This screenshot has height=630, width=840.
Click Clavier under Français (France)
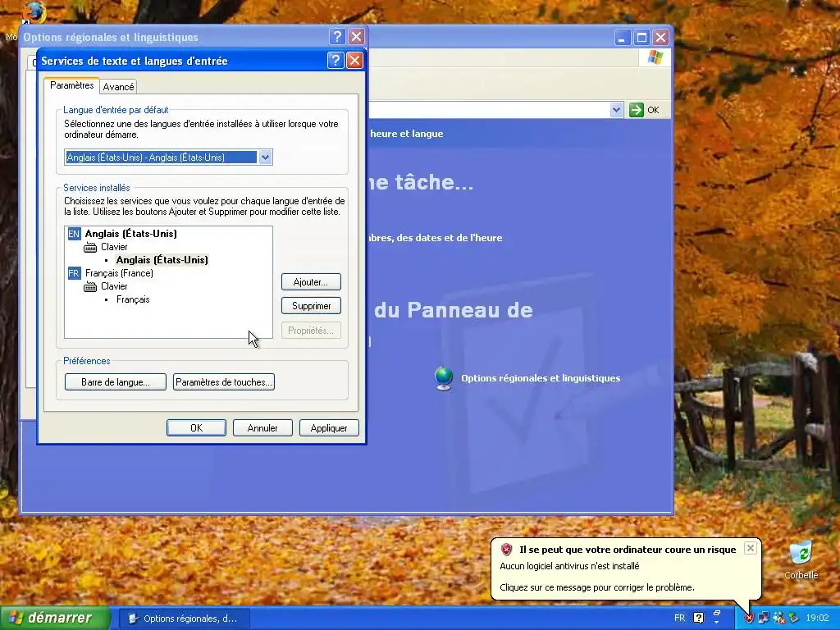click(x=114, y=286)
